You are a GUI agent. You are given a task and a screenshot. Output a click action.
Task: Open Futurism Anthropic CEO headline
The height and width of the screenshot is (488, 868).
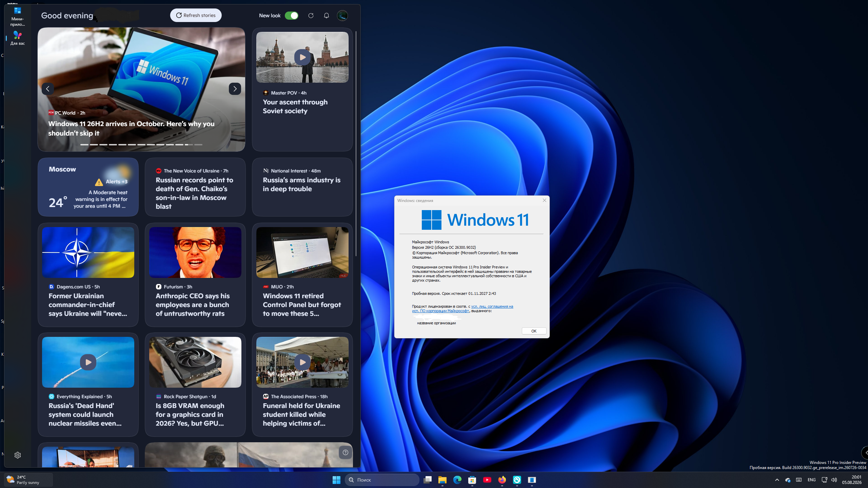pyautogui.click(x=193, y=305)
